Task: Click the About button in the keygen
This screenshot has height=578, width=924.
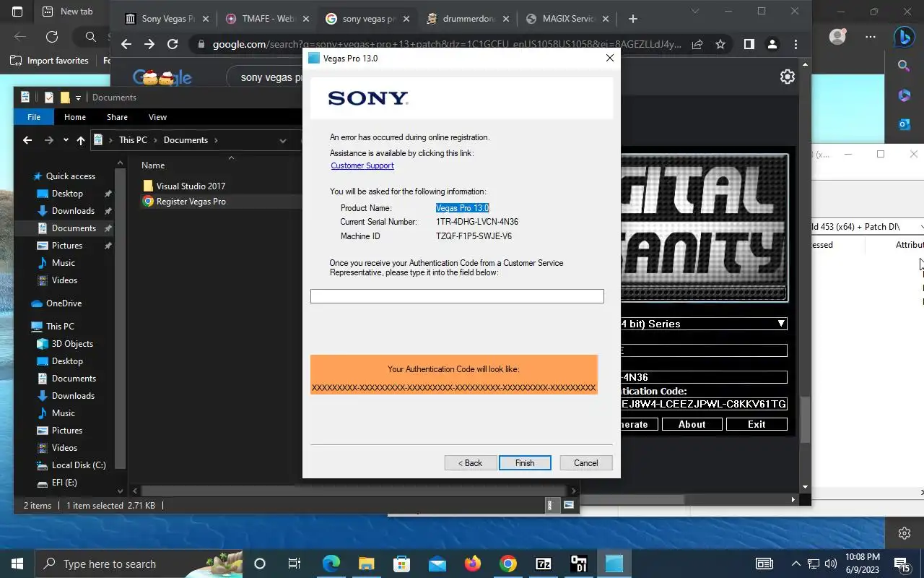Action: pyautogui.click(x=692, y=424)
